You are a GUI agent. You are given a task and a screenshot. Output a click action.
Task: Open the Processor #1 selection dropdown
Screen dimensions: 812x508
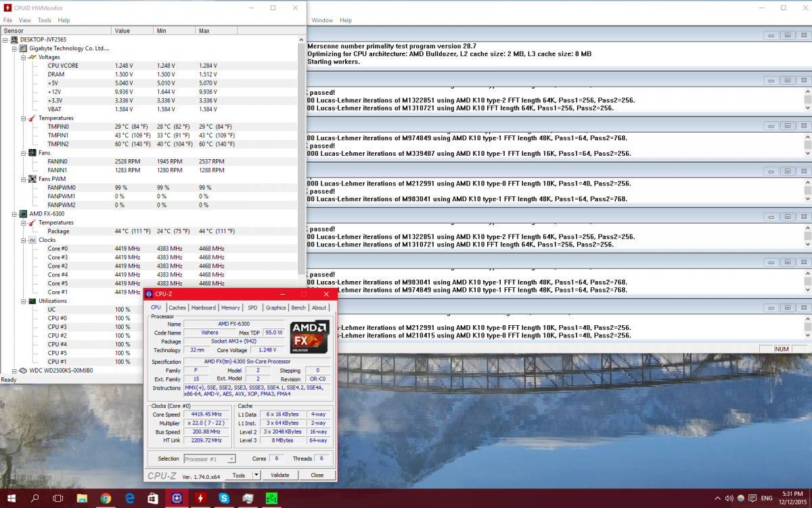tap(211, 459)
